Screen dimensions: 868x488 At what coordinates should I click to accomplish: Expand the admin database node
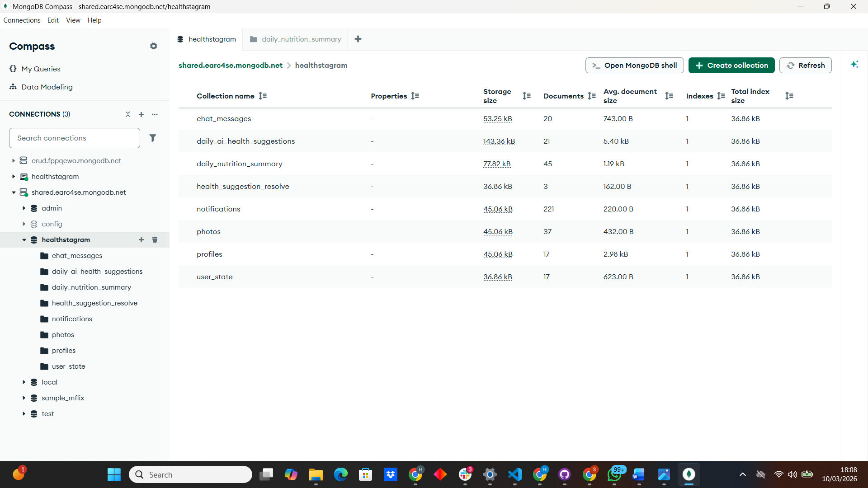point(24,208)
